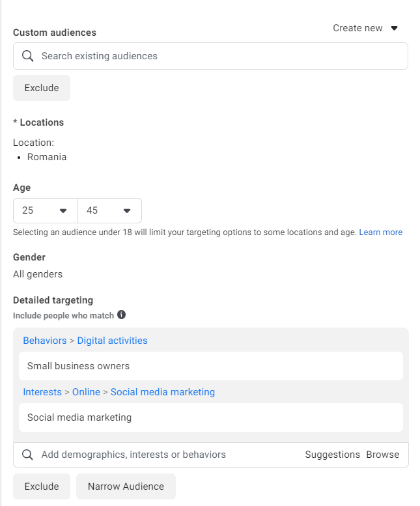This screenshot has height=506, width=420.
Task: Click the Digital activities breadcrumb link
Action: tap(112, 341)
